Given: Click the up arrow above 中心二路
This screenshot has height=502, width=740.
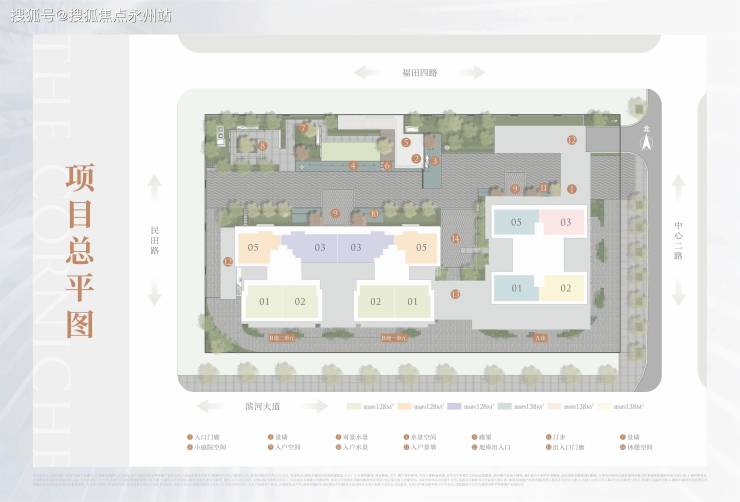Looking at the screenshot, I should pyautogui.click(x=679, y=187).
